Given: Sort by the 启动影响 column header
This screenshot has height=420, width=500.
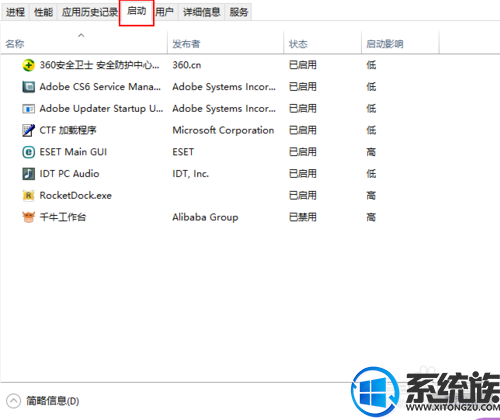Looking at the screenshot, I should pyautogui.click(x=385, y=44).
